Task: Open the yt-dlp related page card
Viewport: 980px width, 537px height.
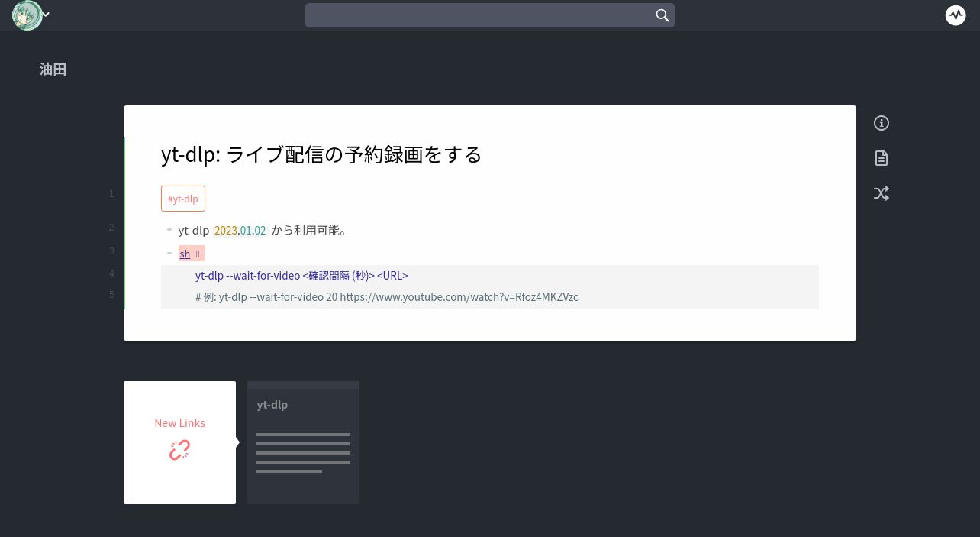Action: pos(303,442)
